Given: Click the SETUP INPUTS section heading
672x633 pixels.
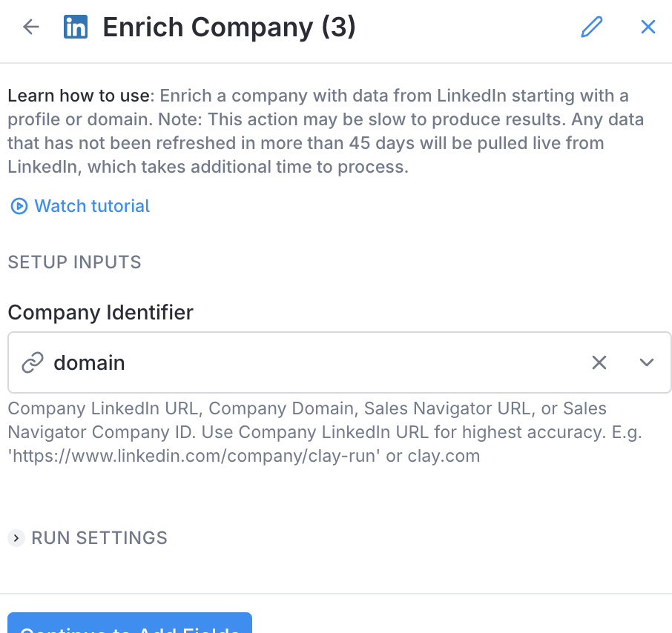Looking at the screenshot, I should coord(74,262).
